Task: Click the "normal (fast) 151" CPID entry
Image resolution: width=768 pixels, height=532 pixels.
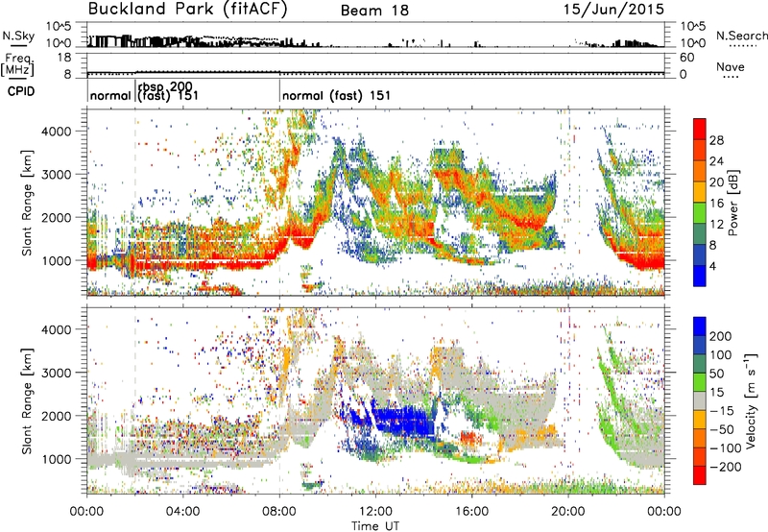Action: [x=337, y=95]
